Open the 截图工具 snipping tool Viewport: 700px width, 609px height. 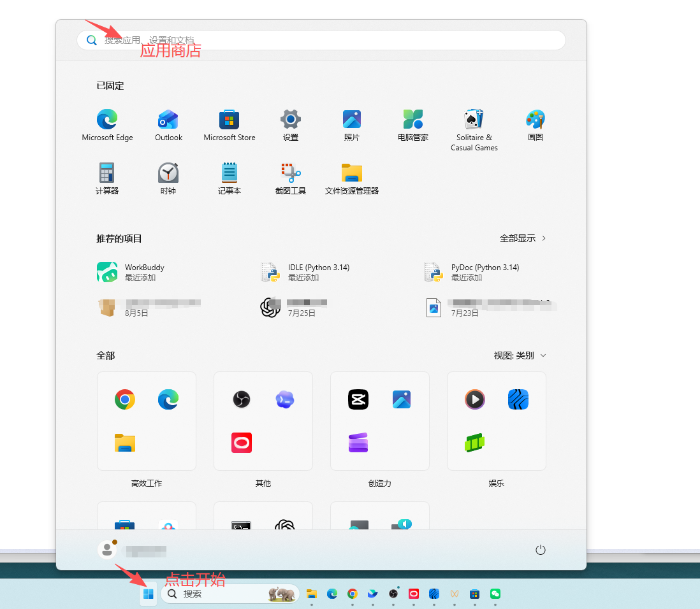click(291, 179)
